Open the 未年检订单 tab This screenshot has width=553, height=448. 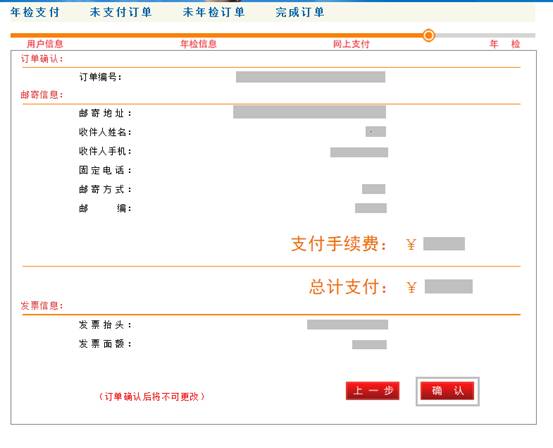pyautogui.click(x=214, y=12)
